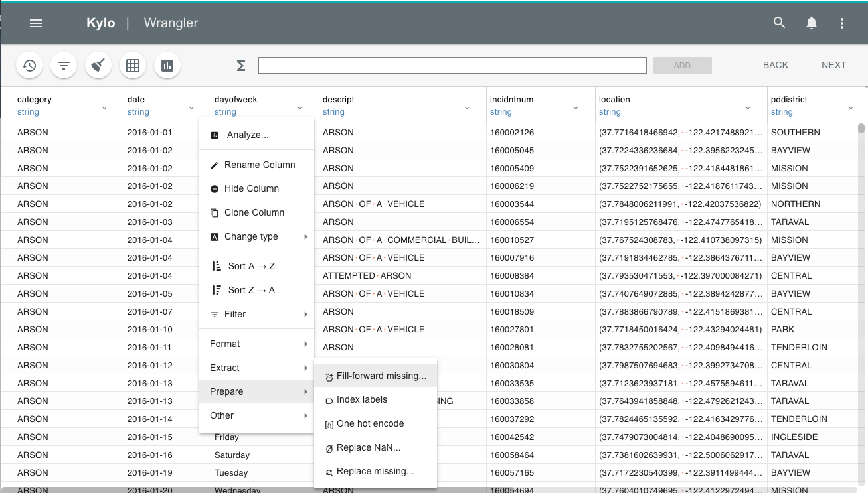Click the icon beside Replace missing

pos(329,472)
